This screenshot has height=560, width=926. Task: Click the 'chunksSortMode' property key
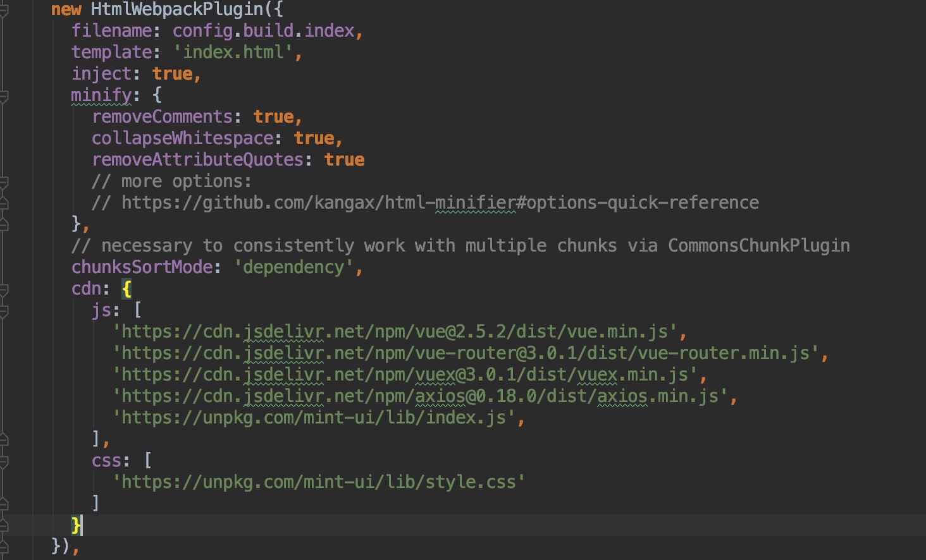click(142, 267)
